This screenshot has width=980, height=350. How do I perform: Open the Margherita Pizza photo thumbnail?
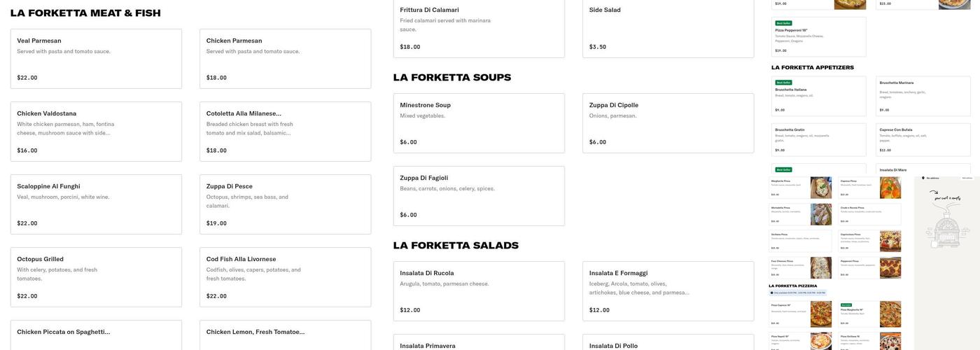[x=820, y=188]
